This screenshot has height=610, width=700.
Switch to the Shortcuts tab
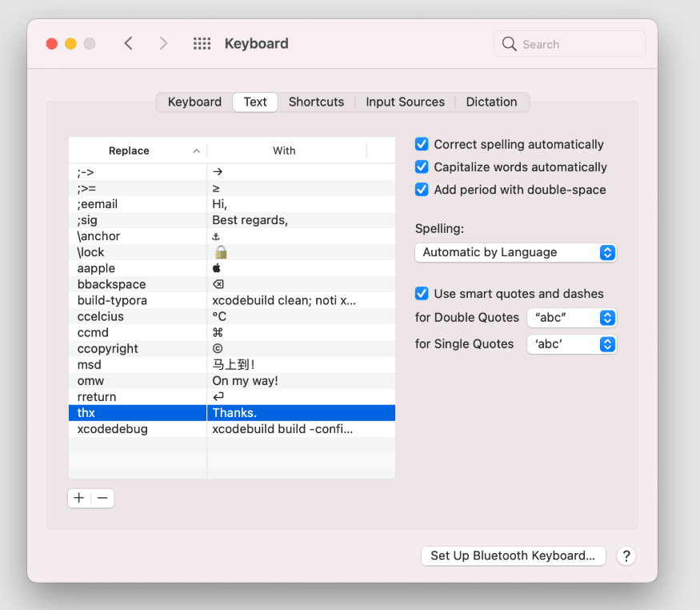click(316, 102)
